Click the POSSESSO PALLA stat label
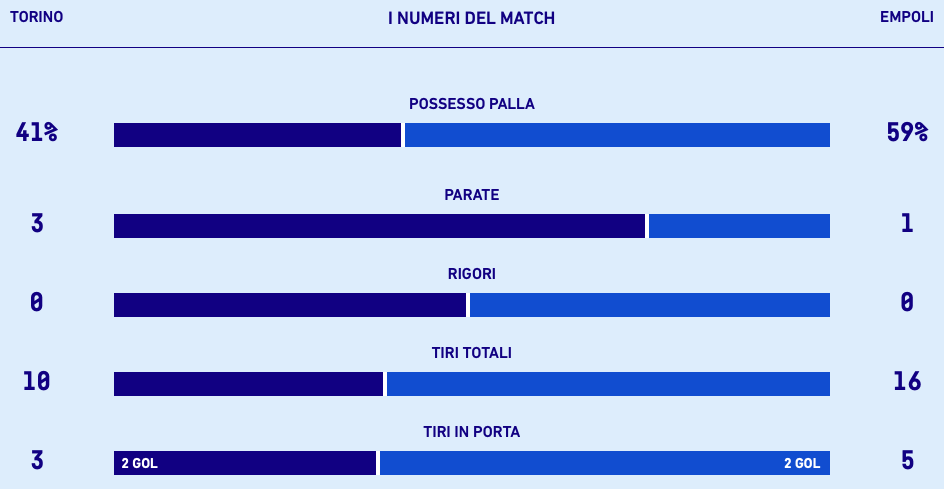This screenshot has height=489, width=944. [472, 104]
